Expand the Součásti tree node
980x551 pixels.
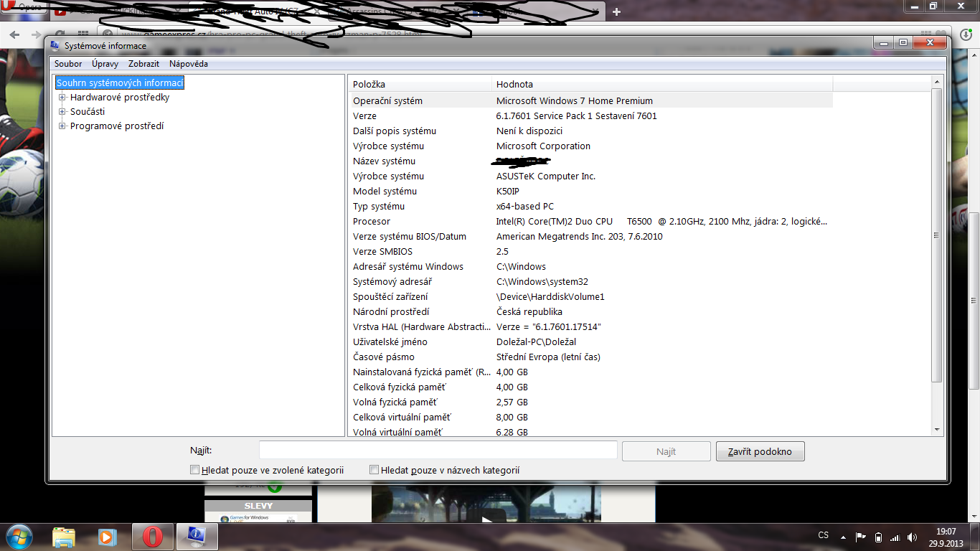click(x=62, y=112)
